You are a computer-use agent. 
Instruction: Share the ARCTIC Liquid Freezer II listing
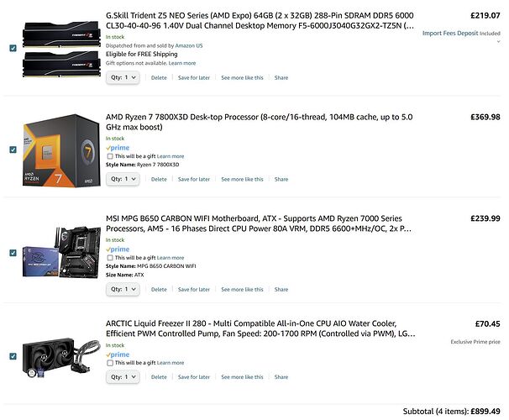tap(281, 377)
